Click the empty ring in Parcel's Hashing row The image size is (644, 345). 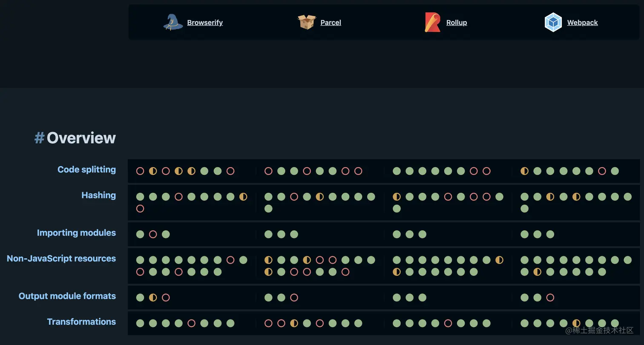point(294,197)
